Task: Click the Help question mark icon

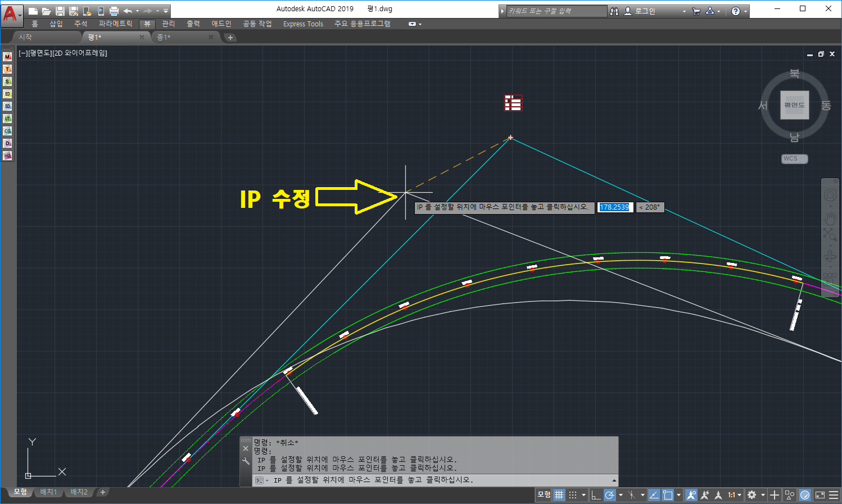Action: pos(736,11)
